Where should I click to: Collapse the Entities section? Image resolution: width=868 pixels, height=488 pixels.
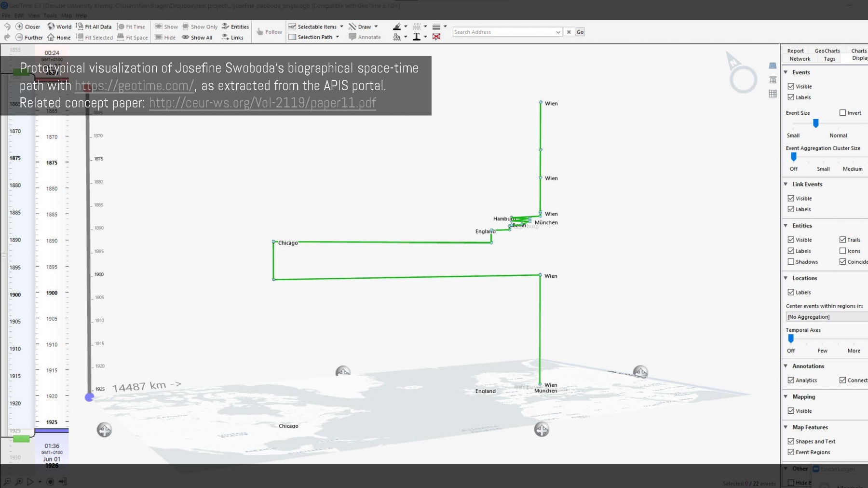pyautogui.click(x=786, y=226)
